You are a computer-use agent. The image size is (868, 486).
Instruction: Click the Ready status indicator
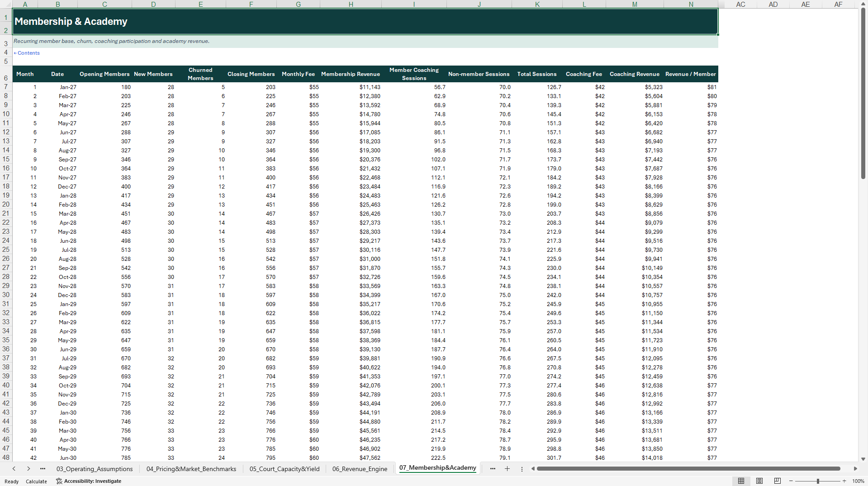11,481
